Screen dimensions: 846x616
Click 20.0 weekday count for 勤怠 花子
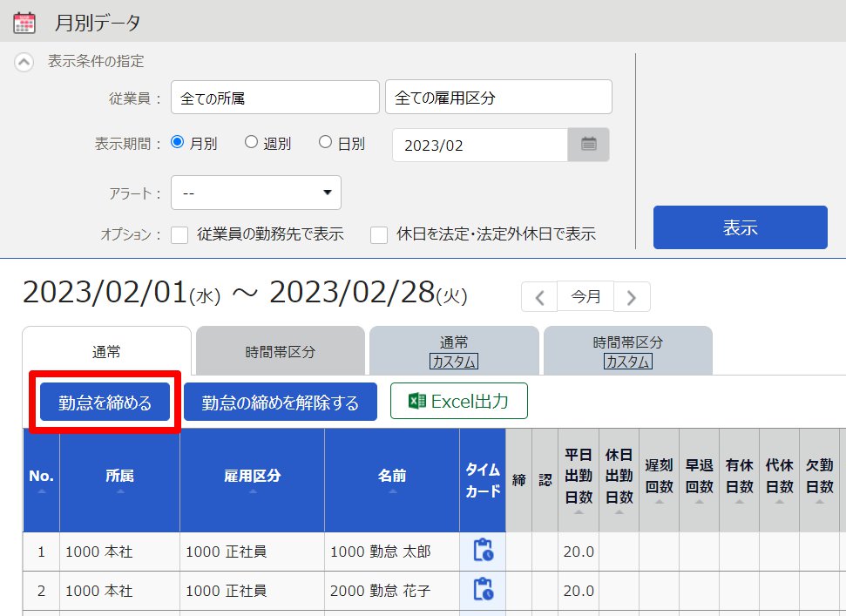coord(579,591)
